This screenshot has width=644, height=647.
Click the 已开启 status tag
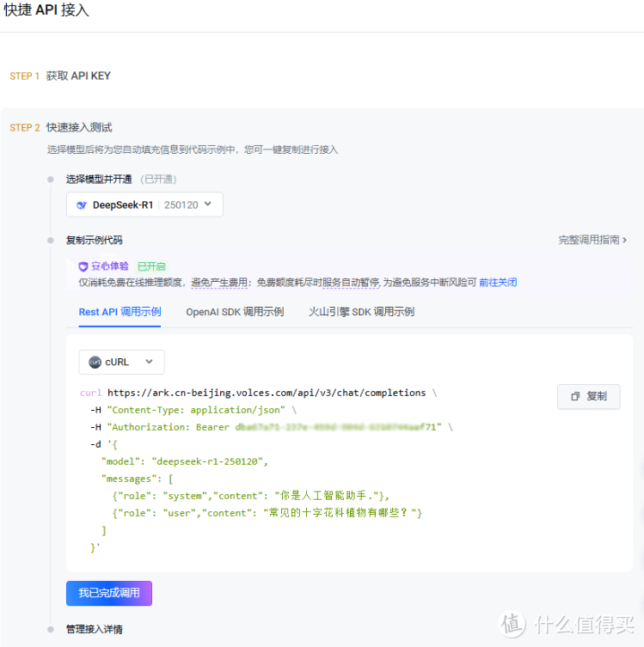(151, 266)
